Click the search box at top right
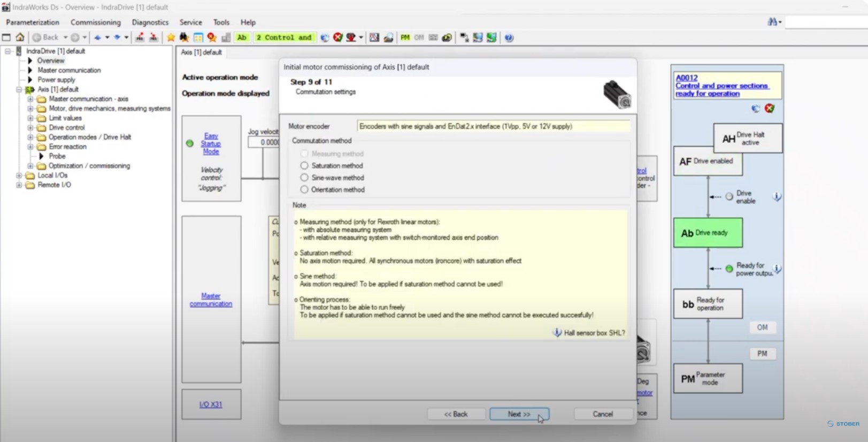Image resolution: width=868 pixels, height=442 pixels. pyautogui.click(x=826, y=22)
